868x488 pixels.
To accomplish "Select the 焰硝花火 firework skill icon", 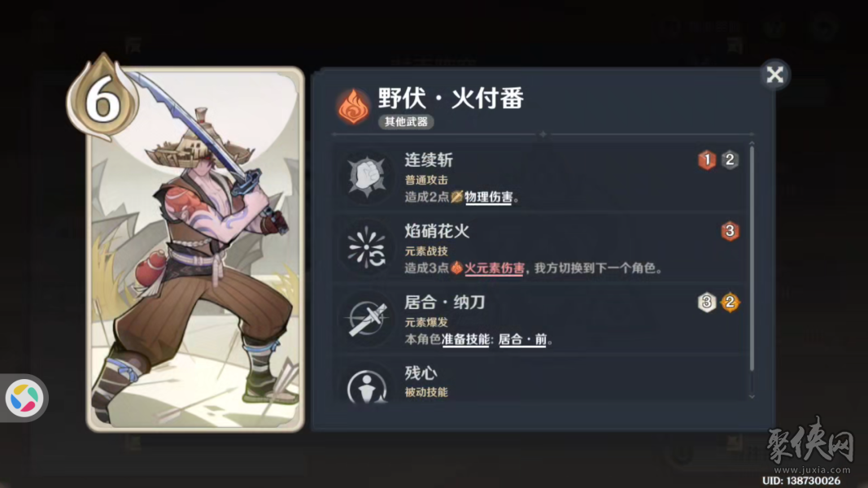I will [x=367, y=248].
